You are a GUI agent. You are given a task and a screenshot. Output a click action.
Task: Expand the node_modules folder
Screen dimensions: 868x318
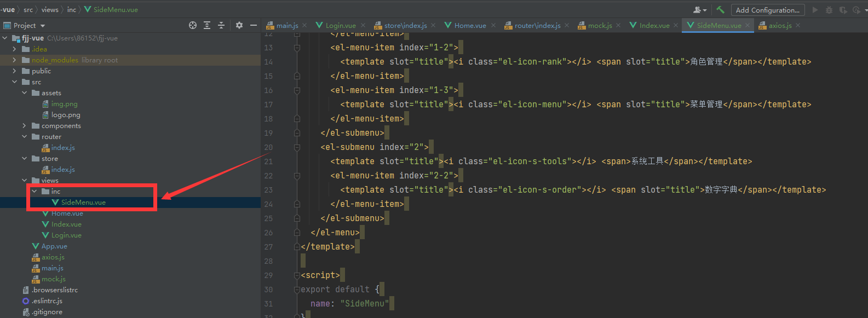coord(15,60)
